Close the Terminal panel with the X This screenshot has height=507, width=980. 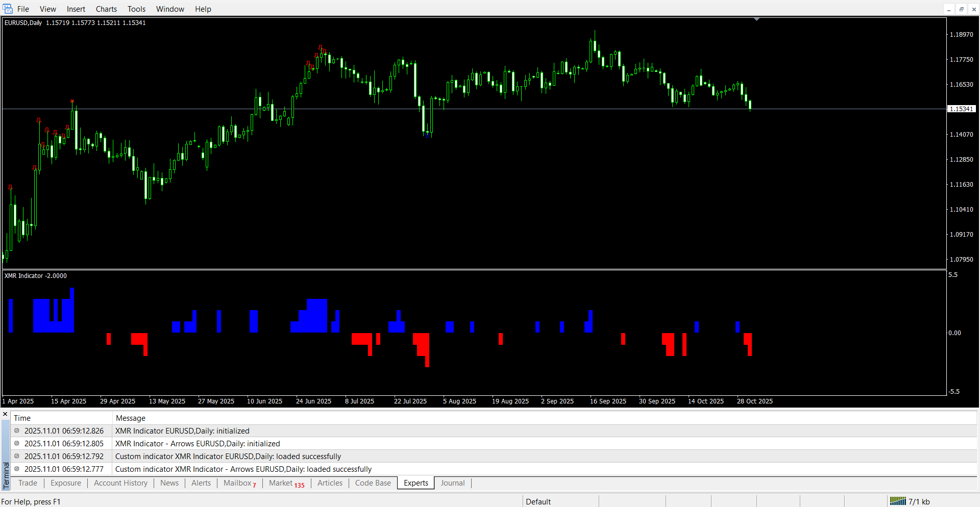5,414
